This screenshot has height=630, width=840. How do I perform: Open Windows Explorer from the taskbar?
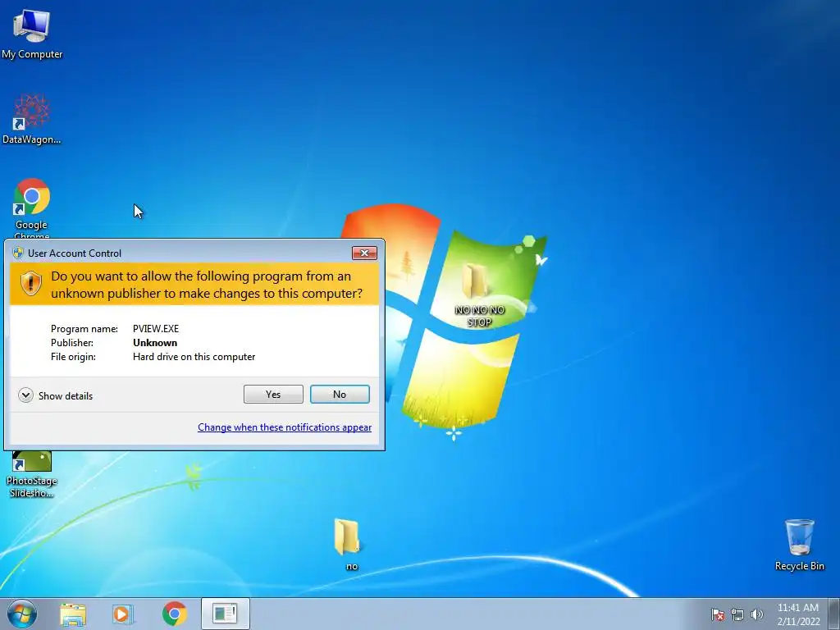point(73,614)
